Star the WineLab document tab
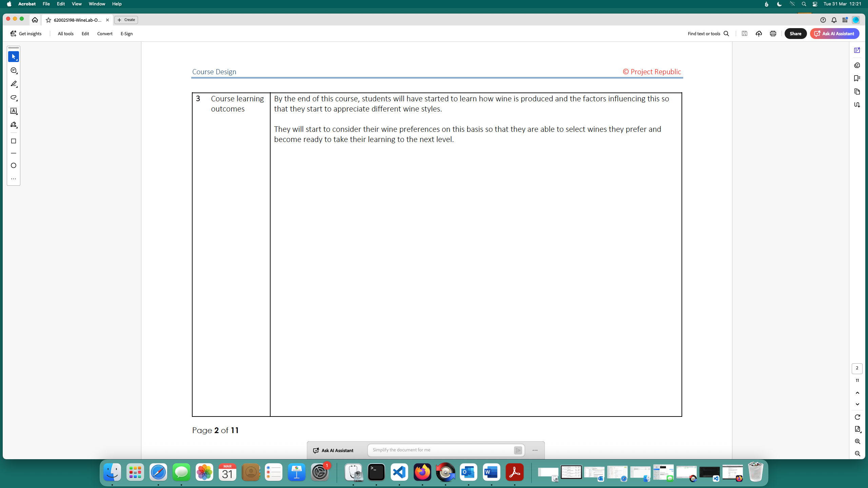This screenshot has width=868, height=488. click(x=48, y=20)
